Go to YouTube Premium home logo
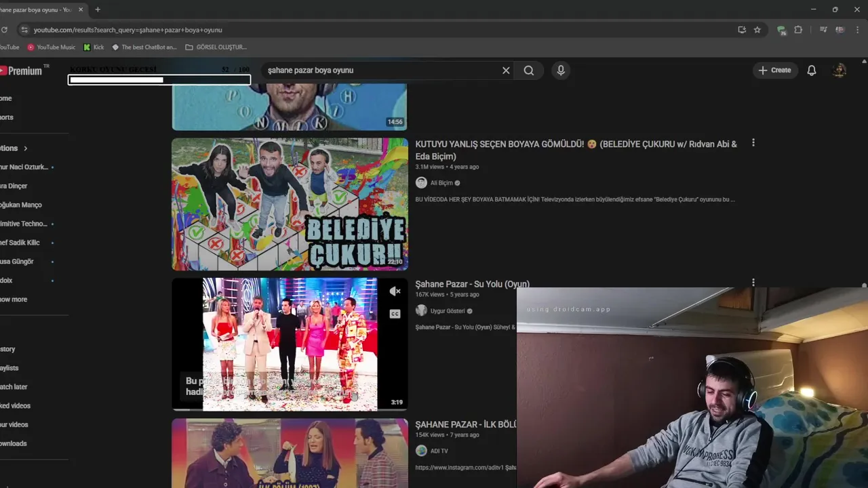This screenshot has height=488, width=868. (22, 70)
